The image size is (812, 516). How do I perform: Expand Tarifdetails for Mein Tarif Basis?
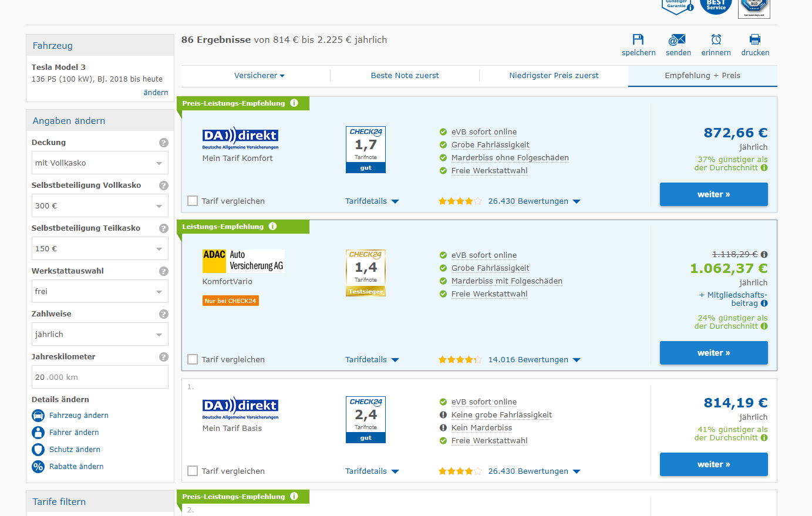372,471
